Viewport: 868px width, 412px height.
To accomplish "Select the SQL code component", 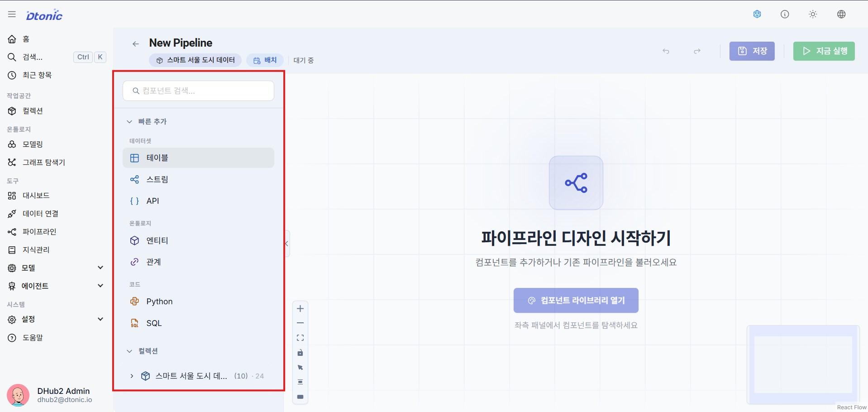I will pyautogui.click(x=198, y=323).
